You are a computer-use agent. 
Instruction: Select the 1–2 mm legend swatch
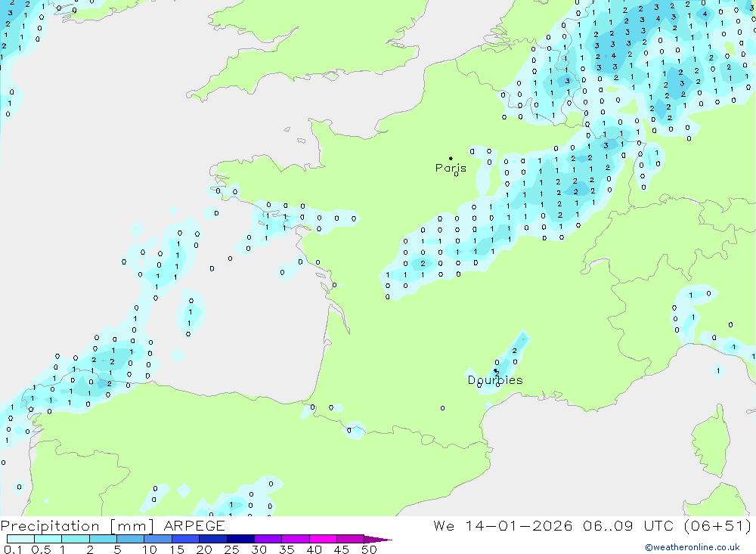pos(76,539)
